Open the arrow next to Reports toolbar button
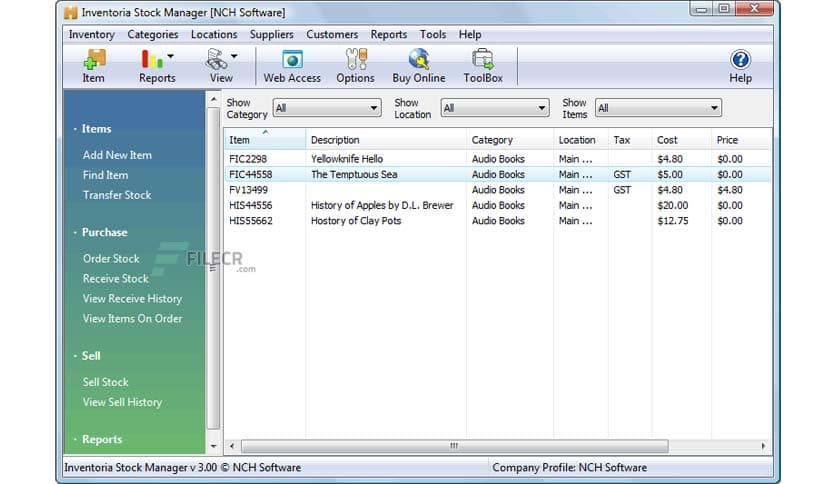Screen dimensions: 836x484 click(171, 57)
